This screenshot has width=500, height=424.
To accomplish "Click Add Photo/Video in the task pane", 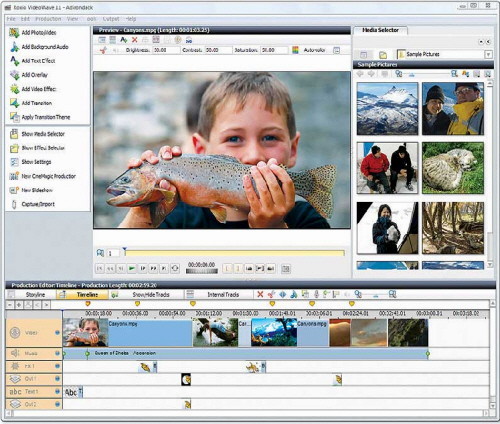I will 33,33.
